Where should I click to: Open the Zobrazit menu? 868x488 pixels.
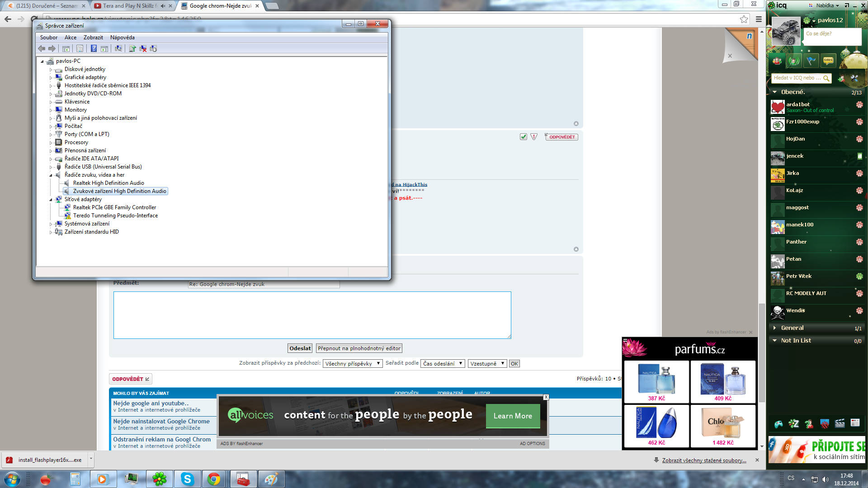point(93,38)
